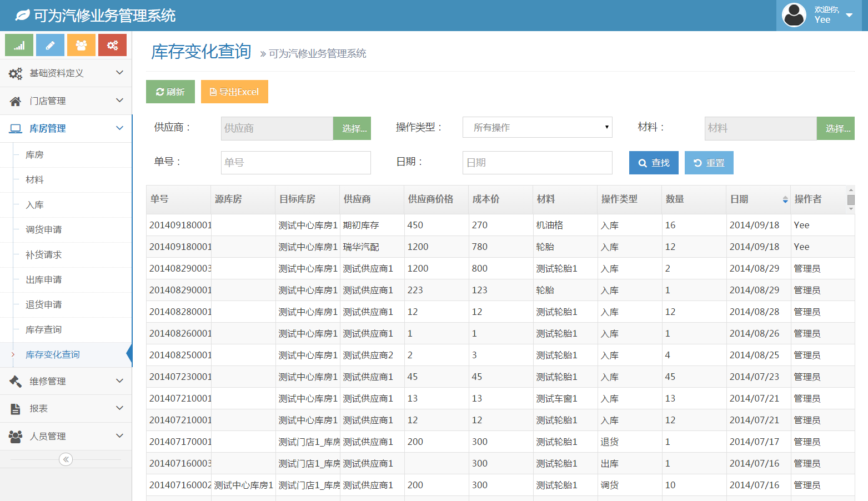868x501 pixels.
Task: Open 库存查询 in sidebar submenu
Action: point(44,330)
